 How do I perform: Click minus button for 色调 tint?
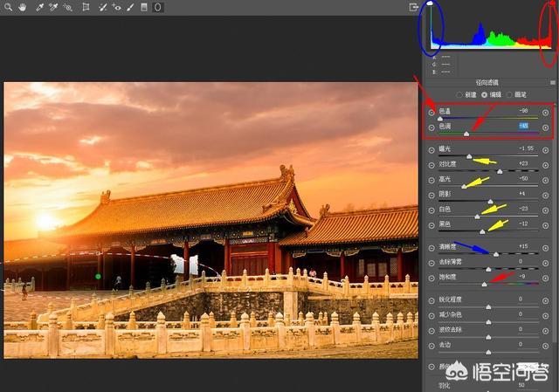tap(431, 127)
